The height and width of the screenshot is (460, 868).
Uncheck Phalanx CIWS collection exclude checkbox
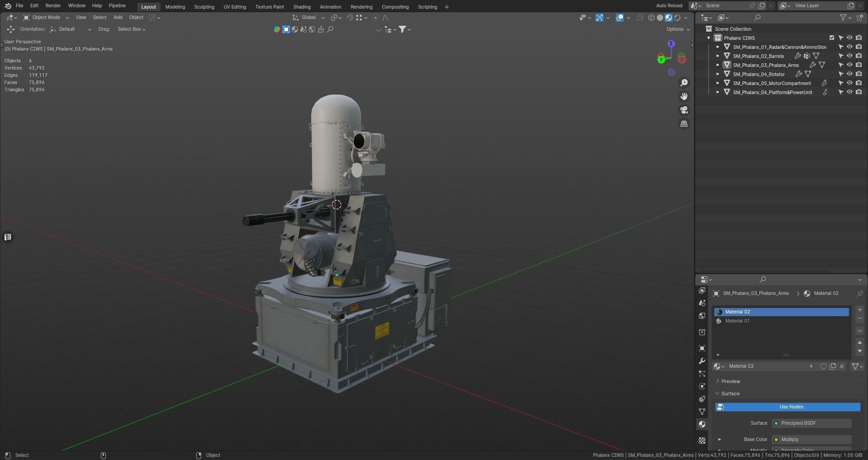tap(832, 38)
